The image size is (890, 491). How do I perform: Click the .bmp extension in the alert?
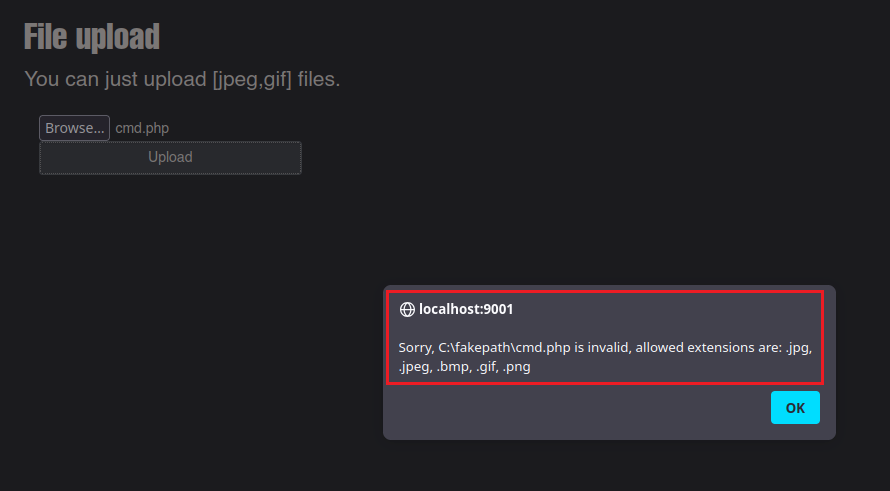tap(458, 367)
